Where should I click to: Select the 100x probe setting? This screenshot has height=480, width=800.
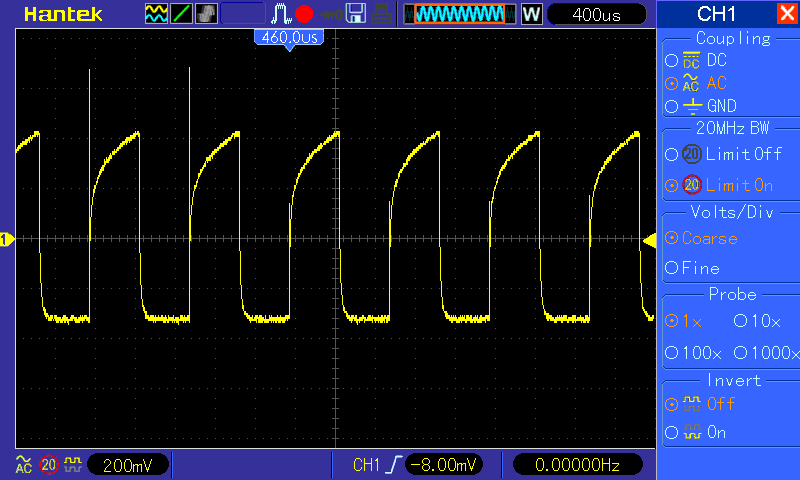(693, 352)
